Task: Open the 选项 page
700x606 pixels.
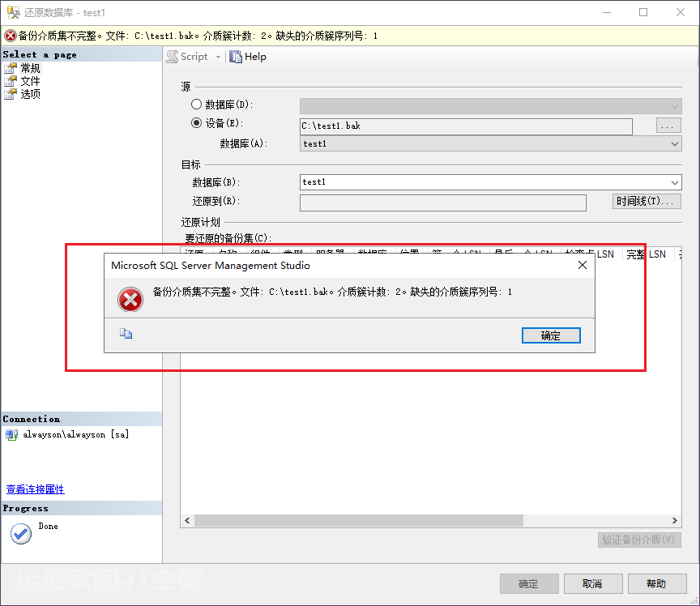Action: (30, 94)
